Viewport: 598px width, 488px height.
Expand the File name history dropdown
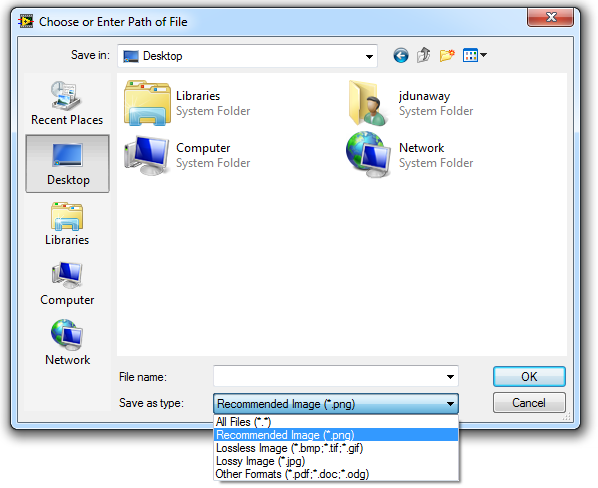pyautogui.click(x=450, y=377)
